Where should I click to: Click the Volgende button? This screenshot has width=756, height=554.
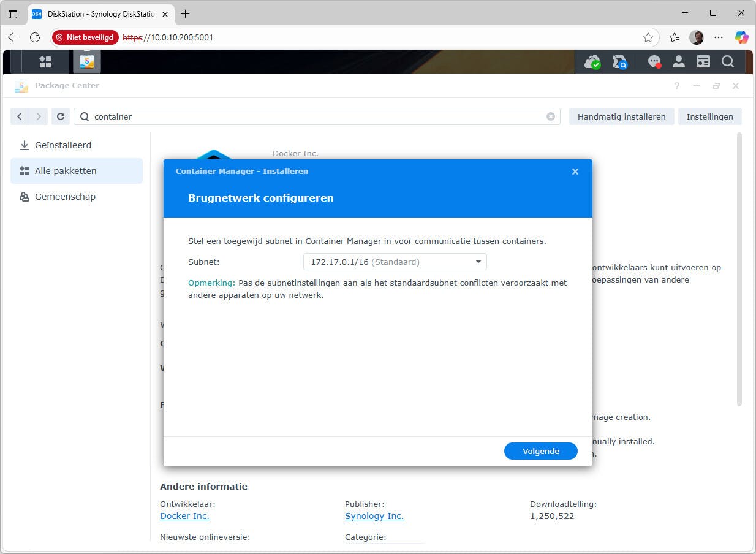point(540,451)
